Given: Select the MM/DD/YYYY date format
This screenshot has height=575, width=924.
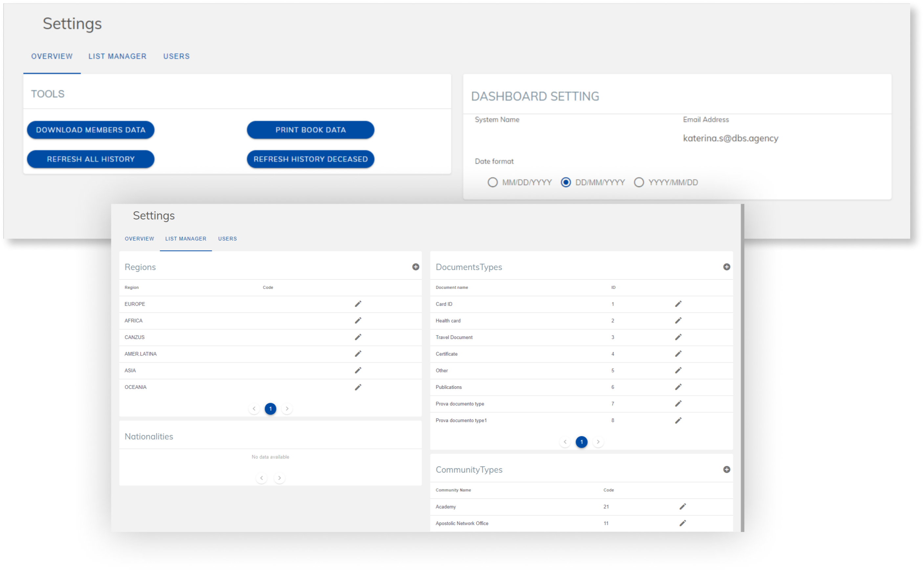Looking at the screenshot, I should (493, 182).
